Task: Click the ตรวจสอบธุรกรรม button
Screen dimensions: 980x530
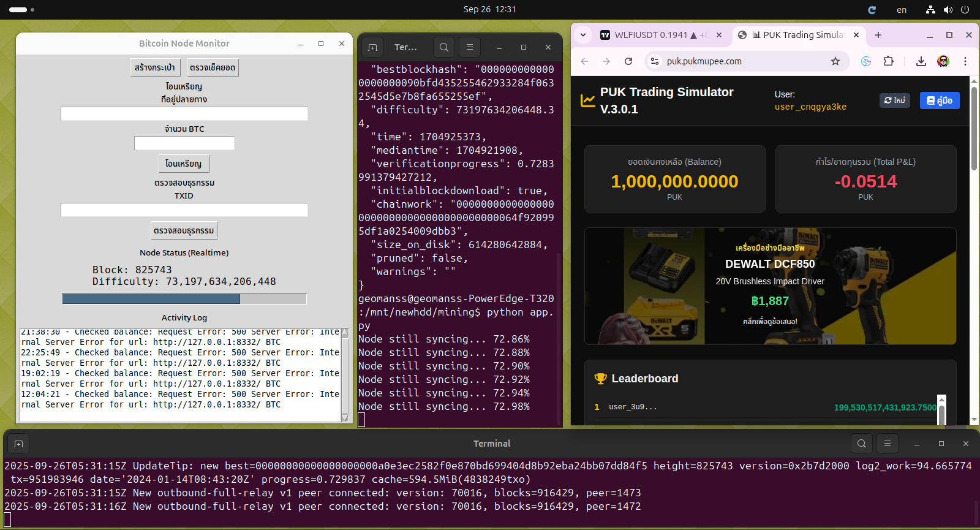Action: click(x=184, y=231)
